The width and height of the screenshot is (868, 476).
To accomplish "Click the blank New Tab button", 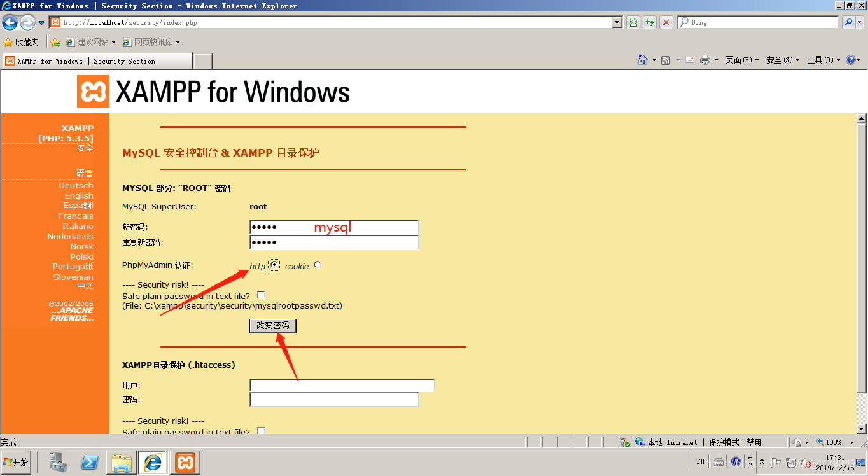I will click(x=202, y=61).
